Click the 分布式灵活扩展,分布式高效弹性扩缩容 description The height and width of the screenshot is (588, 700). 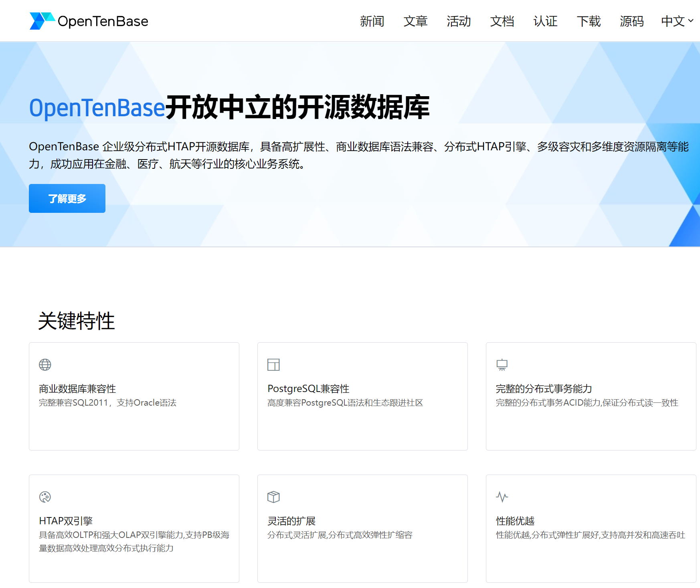click(x=340, y=535)
